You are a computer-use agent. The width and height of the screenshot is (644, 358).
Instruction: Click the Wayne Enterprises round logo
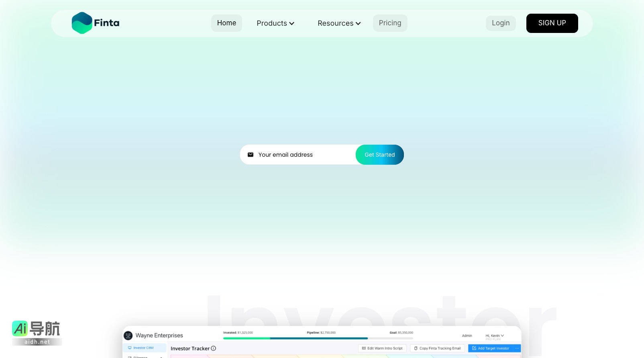[x=128, y=335]
